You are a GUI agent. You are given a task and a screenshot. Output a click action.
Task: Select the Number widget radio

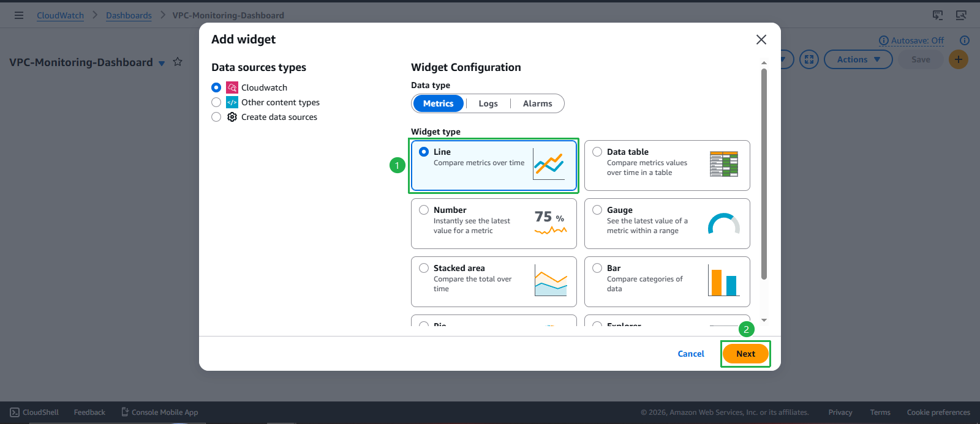click(x=424, y=210)
